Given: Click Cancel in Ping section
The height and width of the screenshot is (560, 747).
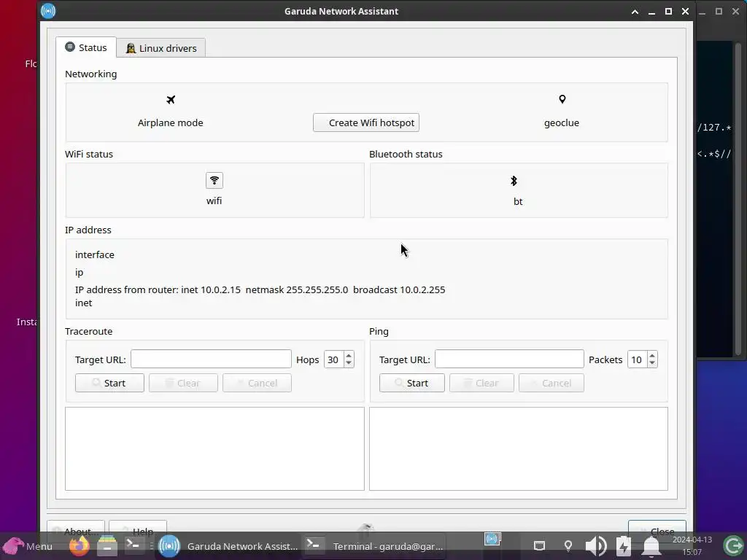Looking at the screenshot, I should click(x=551, y=383).
